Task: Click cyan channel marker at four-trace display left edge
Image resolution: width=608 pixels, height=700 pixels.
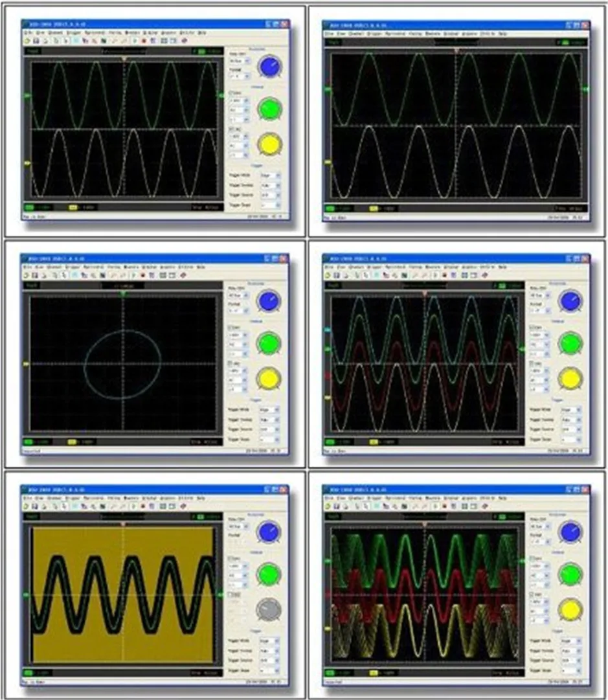Action: pyautogui.click(x=327, y=330)
